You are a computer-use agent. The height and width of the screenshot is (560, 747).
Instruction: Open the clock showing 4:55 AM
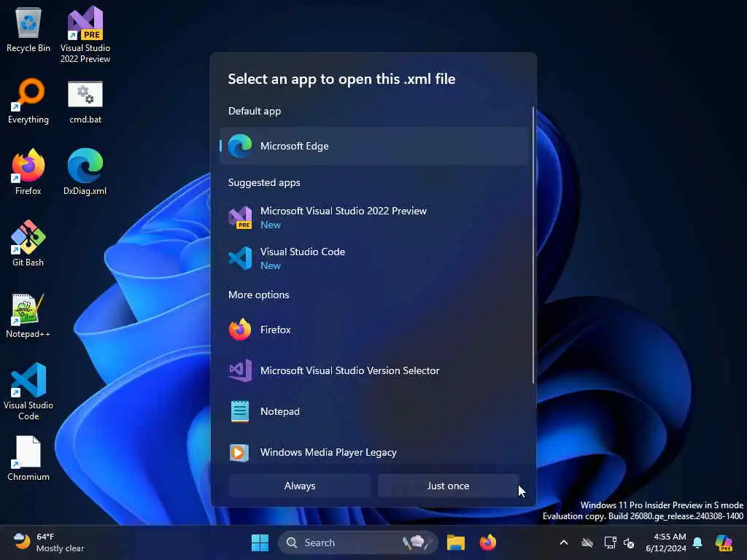click(x=666, y=542)
